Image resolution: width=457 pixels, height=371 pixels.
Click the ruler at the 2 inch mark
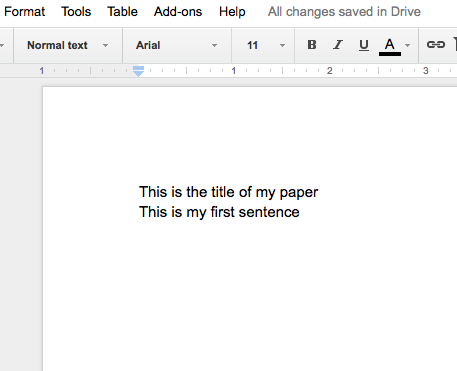(330, 71)
